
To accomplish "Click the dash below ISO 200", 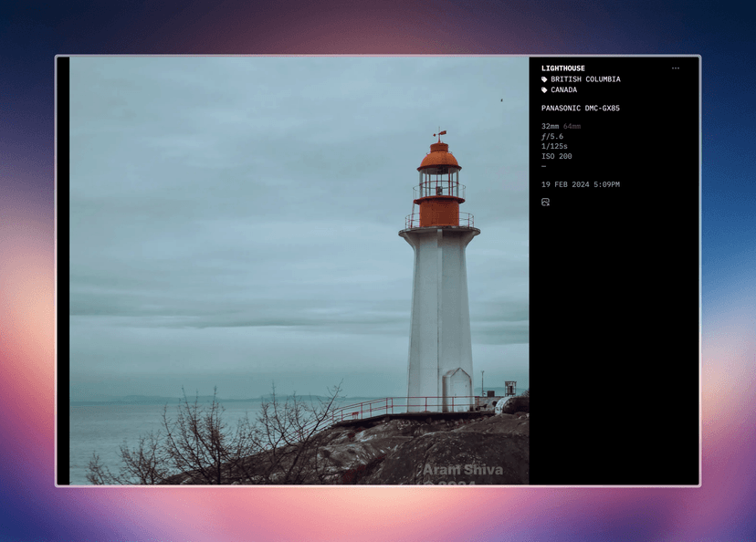I will pyautogui.click(x=544, y=166).
